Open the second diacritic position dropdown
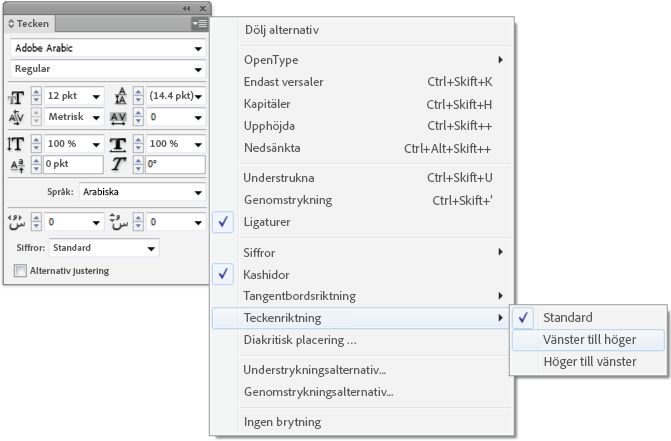Image resolution: width=671 pixels, height=441 pixels. pyautogui.click(x=198, y=223)
